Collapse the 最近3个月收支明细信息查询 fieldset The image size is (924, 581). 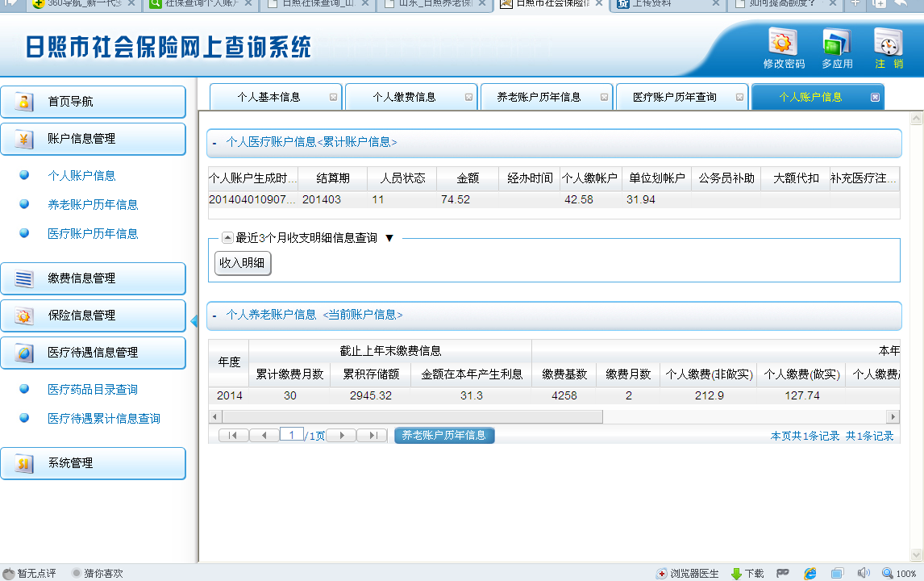[227, 238]
